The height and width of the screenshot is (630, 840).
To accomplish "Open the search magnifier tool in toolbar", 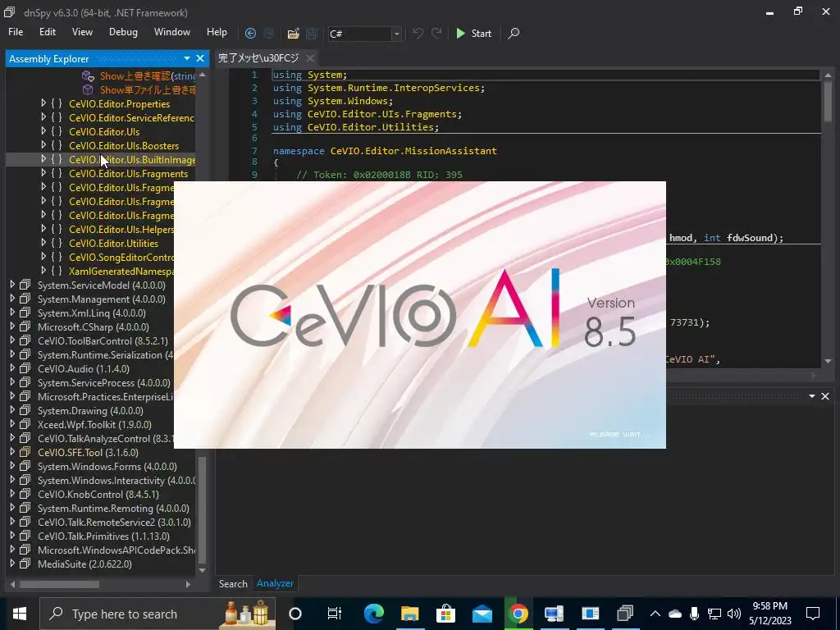I will (514, 33).
